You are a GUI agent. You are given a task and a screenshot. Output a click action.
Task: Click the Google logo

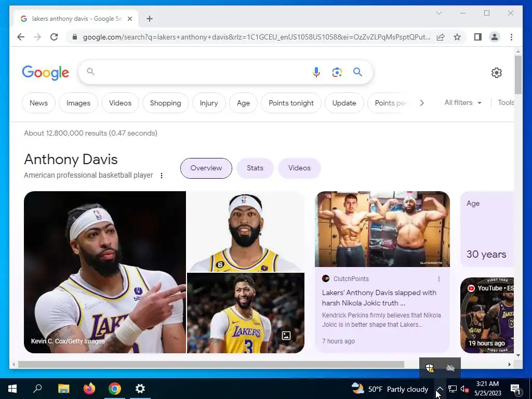[46, 73]
